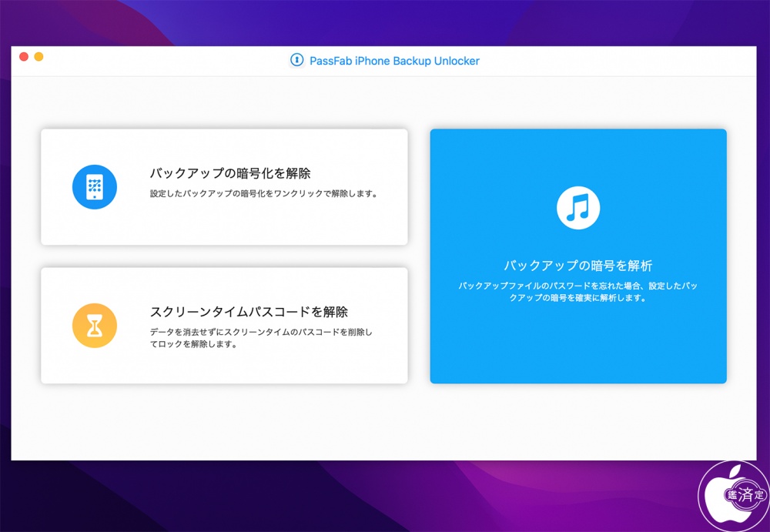Click the PassFab lock logo in title bar
The height and width of the screenshot is (532, 770).
pyautogui.click(x=296, y=61)
